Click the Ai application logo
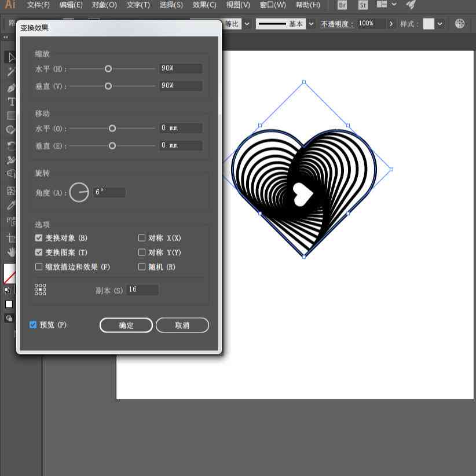Screen dimensions: 476x476 pos(10,4)
